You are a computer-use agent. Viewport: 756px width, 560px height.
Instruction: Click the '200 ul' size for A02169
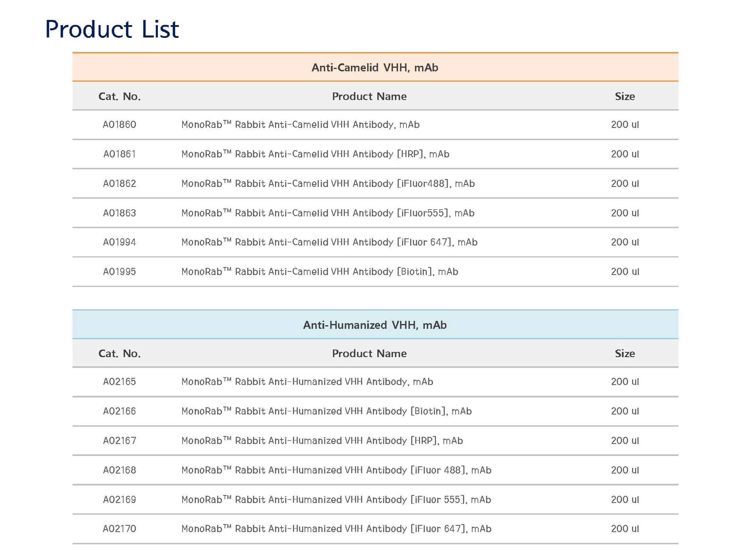point(625,499)
